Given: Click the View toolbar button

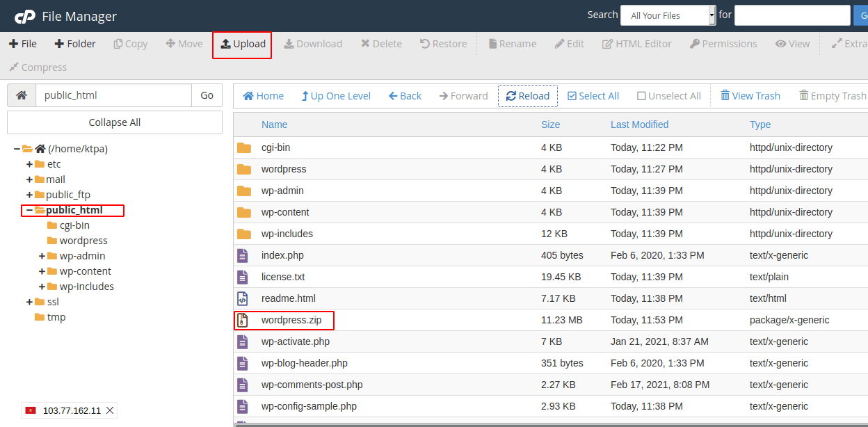Looking at the screenshot, I should click(x=793, y=44).
